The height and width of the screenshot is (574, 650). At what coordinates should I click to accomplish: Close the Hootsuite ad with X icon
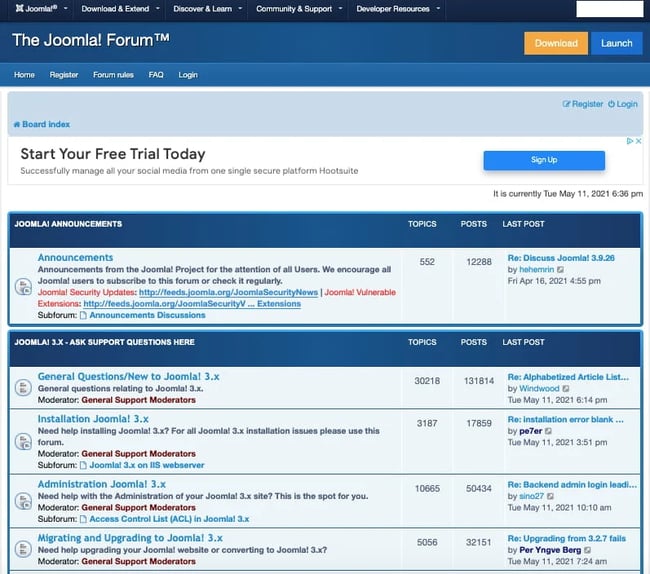tap(637, 142)
